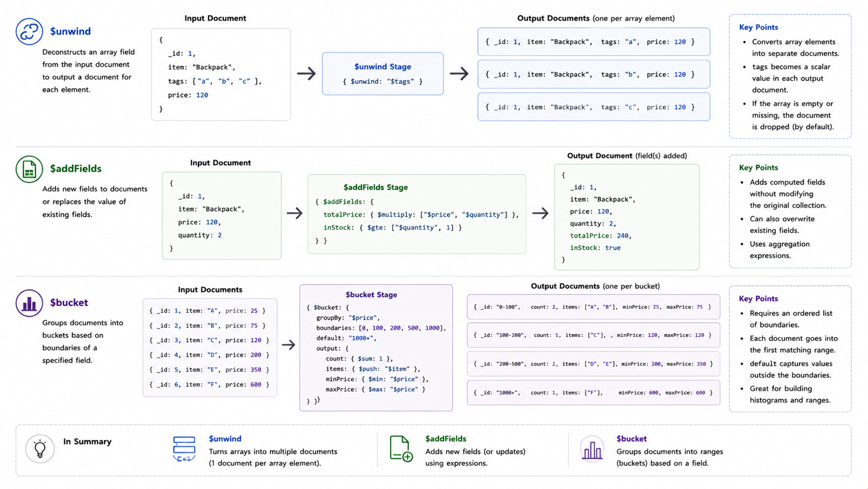
Task: Click "Input Document" heading above the $unwind input
Action: point(215,18)
